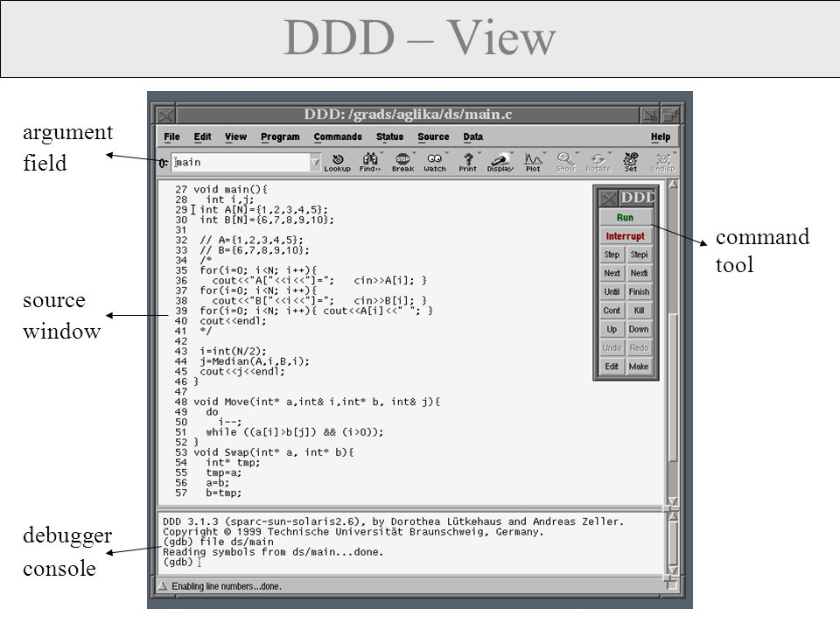Screen dimensions: 840x630
Task: Click the Watch toolbar icon
Action: click(x=435, y=163)
